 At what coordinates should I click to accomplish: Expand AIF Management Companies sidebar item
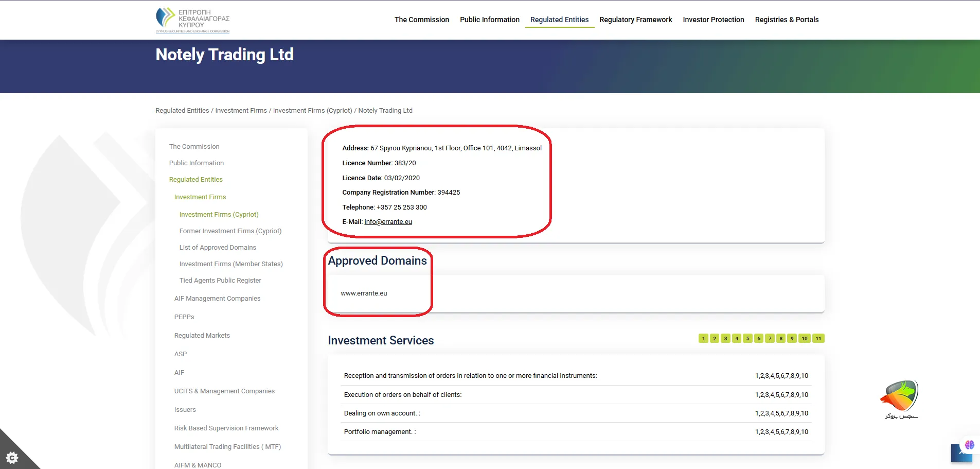tap(217, 299)
